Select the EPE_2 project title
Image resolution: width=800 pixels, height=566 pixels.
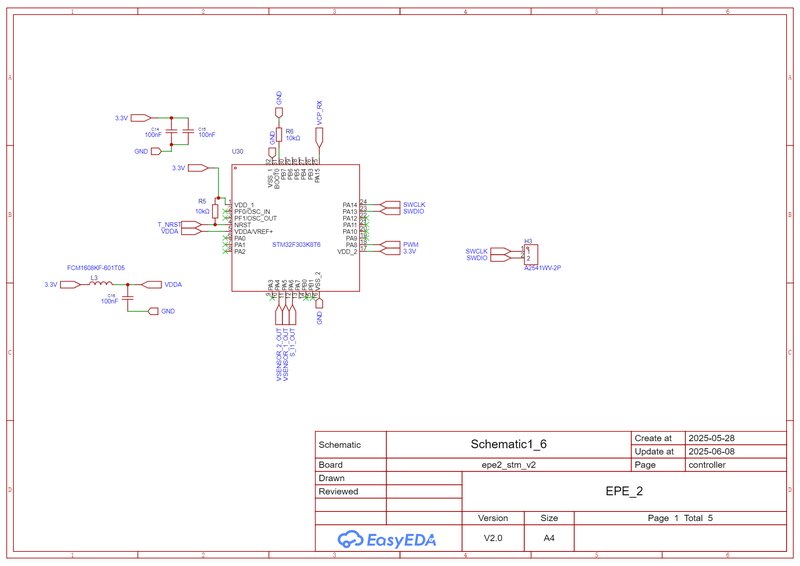coord(624,491)
